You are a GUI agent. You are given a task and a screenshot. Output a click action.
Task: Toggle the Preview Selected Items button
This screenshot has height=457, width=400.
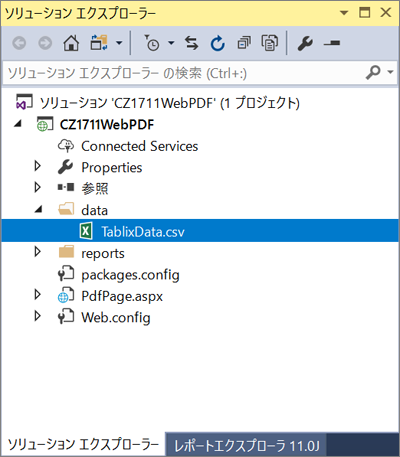click(332, 43)
